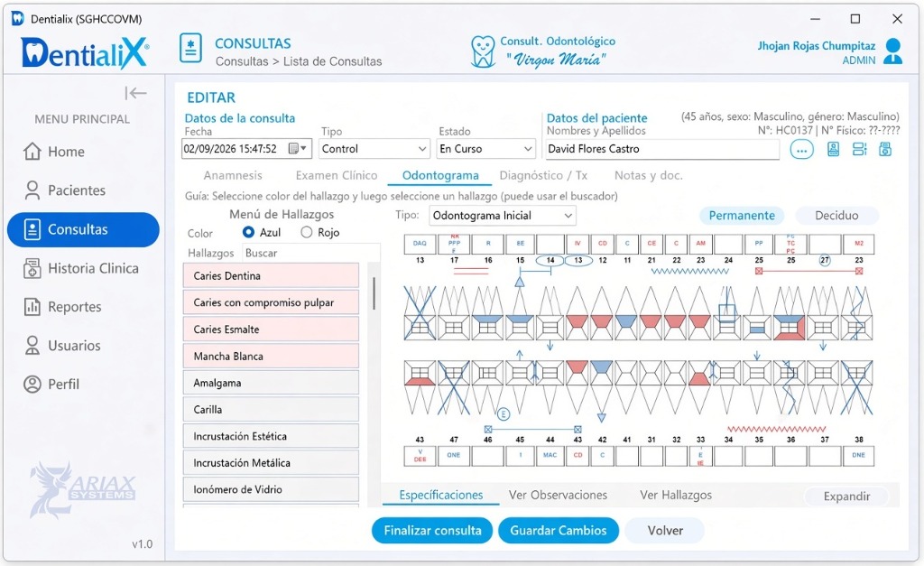Collapse the main menu sidebar arrow
The width and height of the screenshot is (924, 566).
(x=135, y=93)
